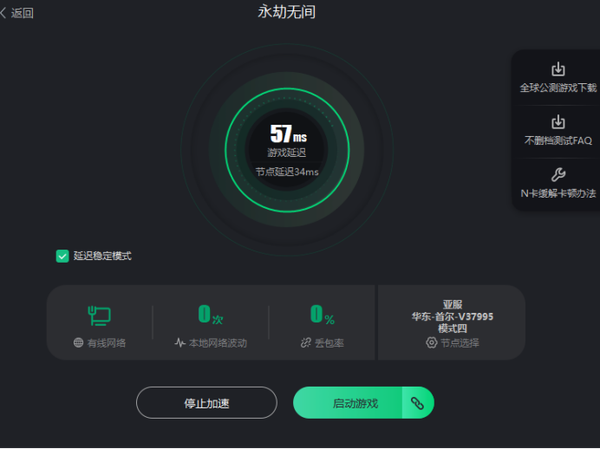This screenshot has width=600, height=449.
Task: Open 节点选择 to choose a node
Action: click(452, 343)
